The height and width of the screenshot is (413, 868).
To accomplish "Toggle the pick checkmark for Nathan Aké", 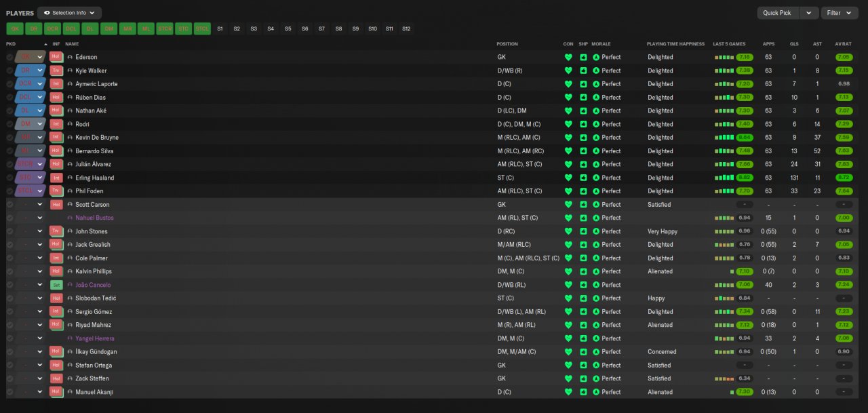I will (9, 111).
